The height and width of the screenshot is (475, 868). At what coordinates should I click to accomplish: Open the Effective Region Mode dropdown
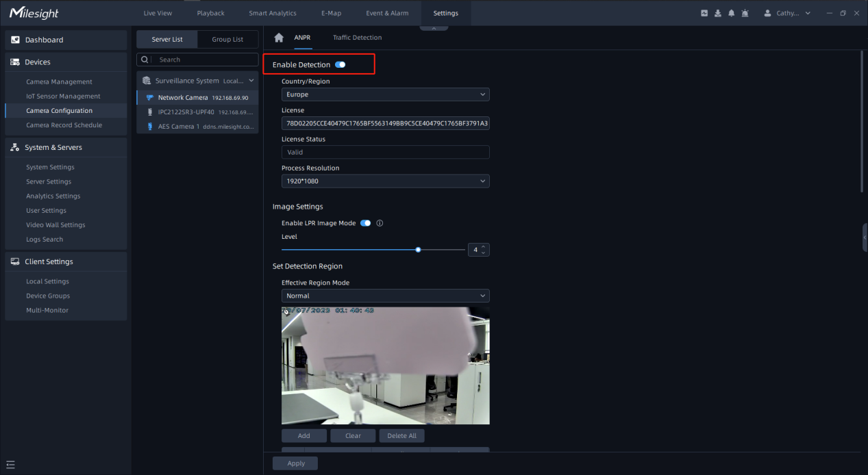pos(386,296)
